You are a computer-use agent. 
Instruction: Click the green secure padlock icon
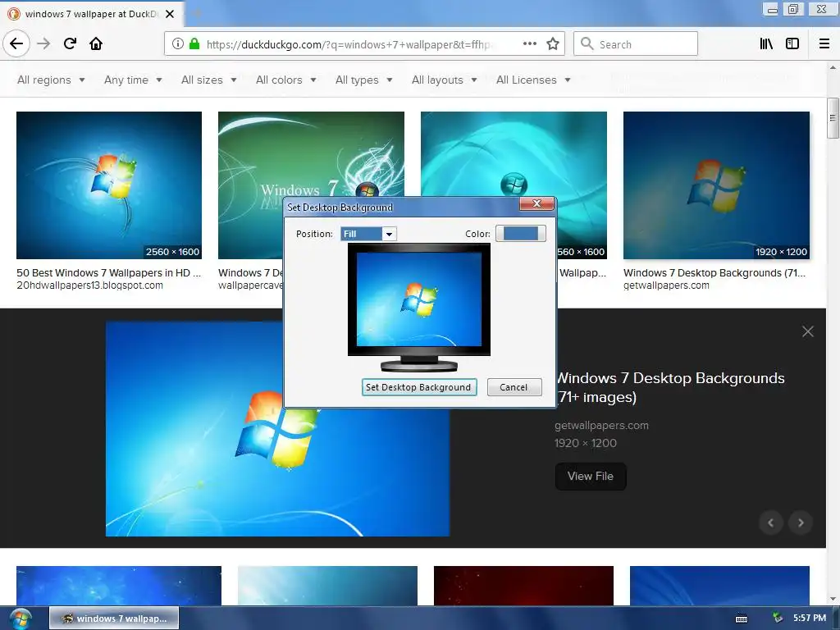coord(194,44)
